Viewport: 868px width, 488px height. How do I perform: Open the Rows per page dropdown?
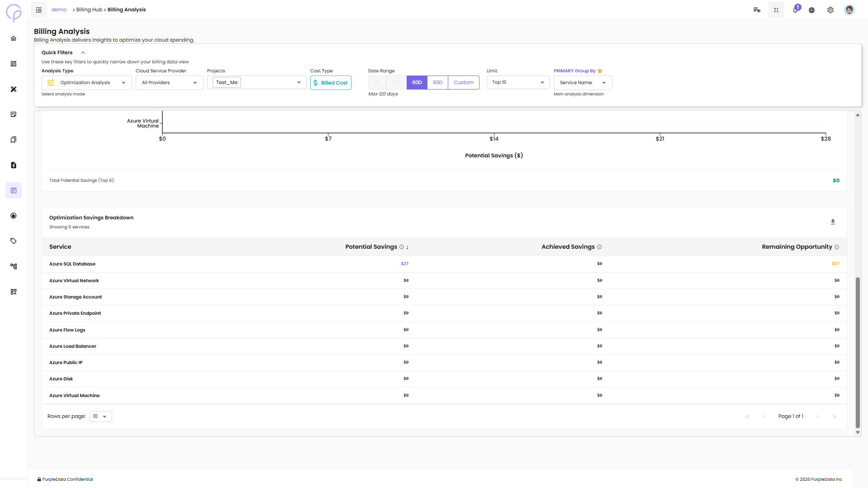point(100,417)
